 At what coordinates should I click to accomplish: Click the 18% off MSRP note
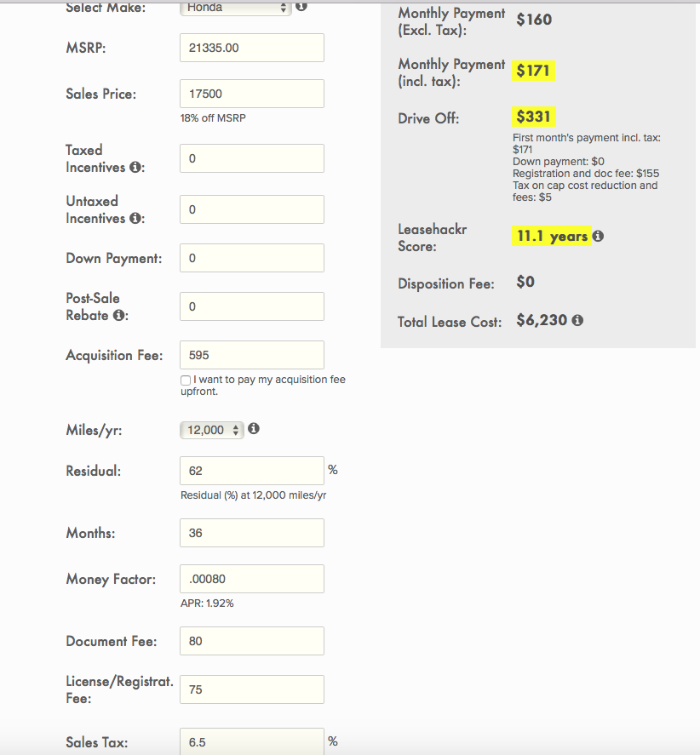[x=213, y=118]
